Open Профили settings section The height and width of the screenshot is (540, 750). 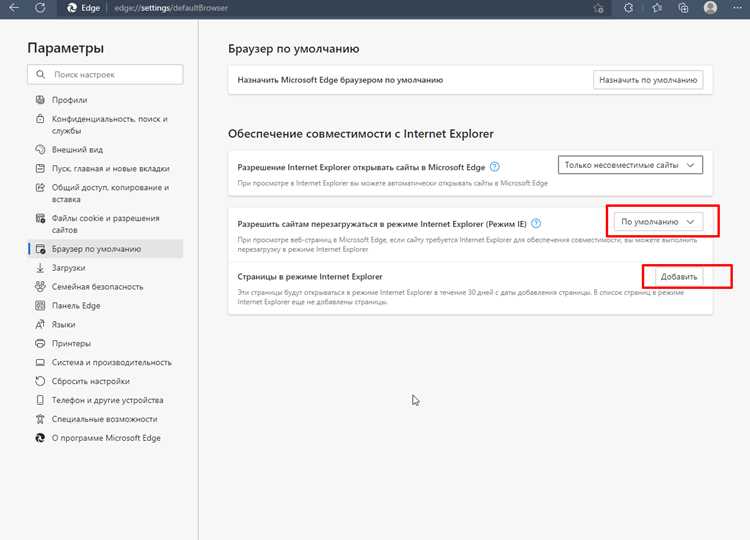(105, 100)
